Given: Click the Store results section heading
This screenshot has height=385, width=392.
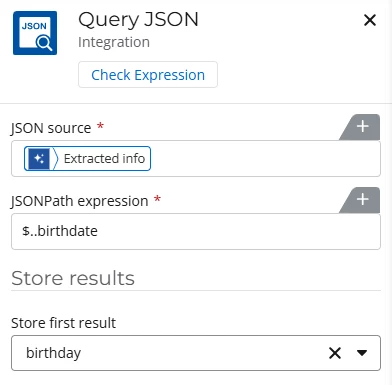Looking at the screenshot, I should click(73, 278).
